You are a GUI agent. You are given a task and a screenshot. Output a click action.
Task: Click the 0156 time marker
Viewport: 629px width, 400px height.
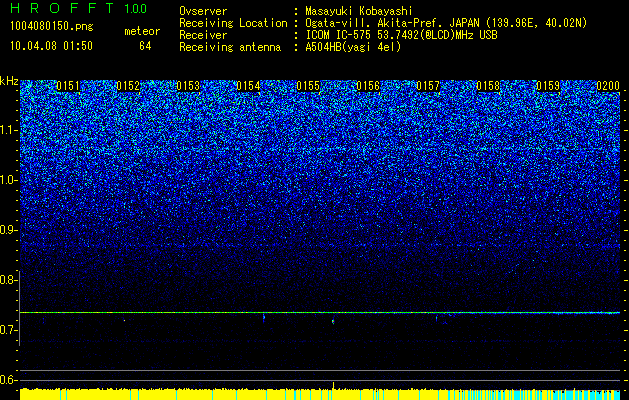(368, 86)
